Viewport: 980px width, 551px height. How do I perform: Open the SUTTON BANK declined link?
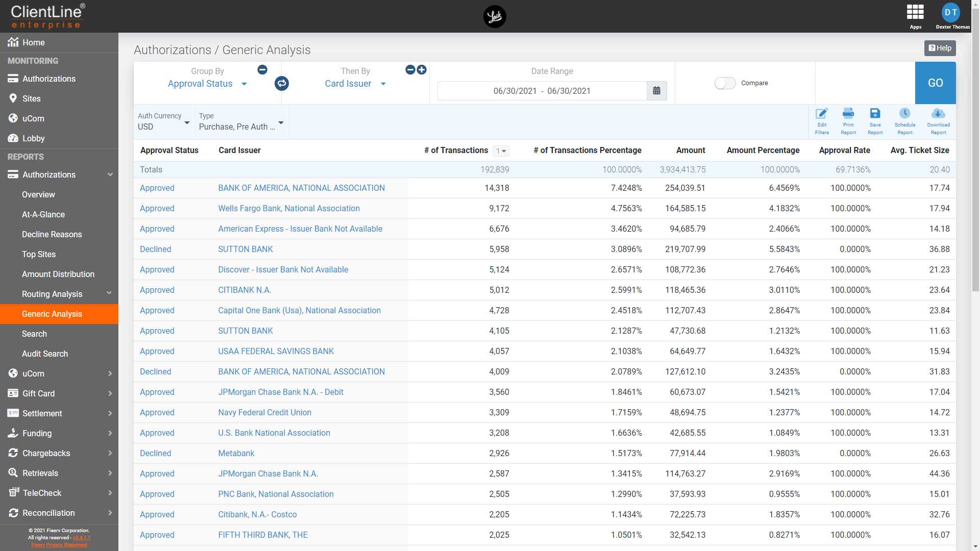click(x=246, y=249)
